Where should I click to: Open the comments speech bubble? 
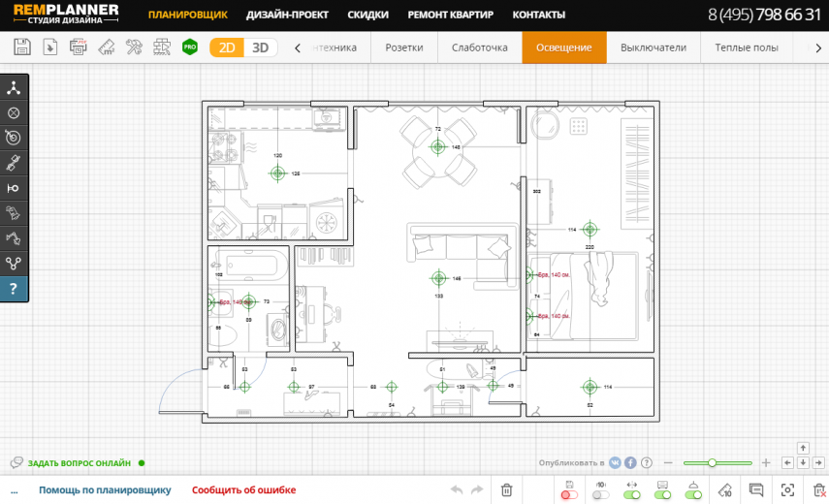(x=756, y=489)
